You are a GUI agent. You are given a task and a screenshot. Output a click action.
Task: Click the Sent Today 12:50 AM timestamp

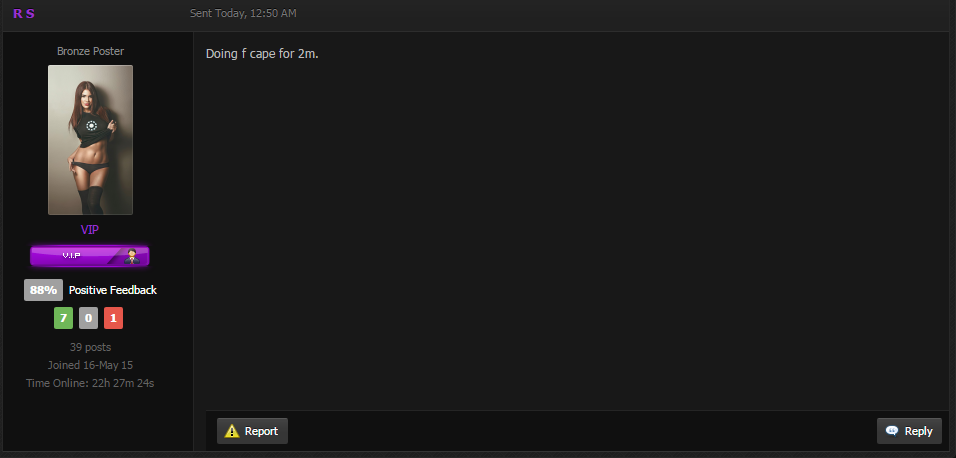tap(243, 13)
